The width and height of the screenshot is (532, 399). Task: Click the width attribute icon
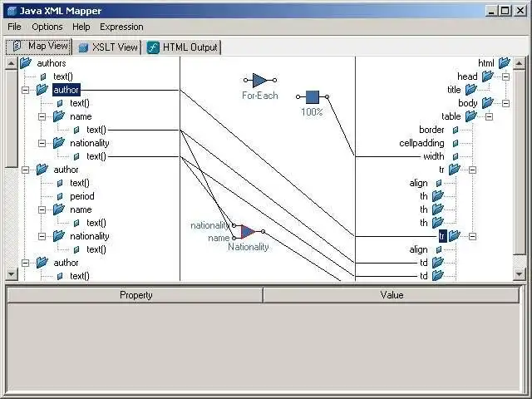coord(456,156)
